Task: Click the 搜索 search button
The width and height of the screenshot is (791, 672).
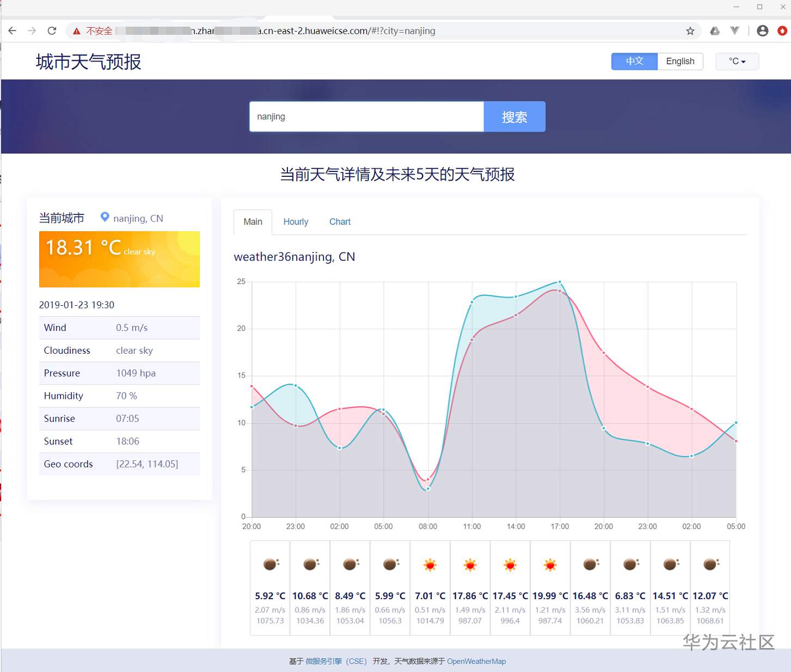Action: point(514,116)
